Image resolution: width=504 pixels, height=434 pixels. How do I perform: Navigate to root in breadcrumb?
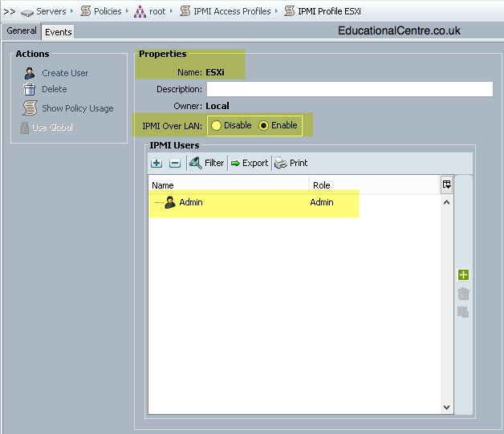pos(157,11)
